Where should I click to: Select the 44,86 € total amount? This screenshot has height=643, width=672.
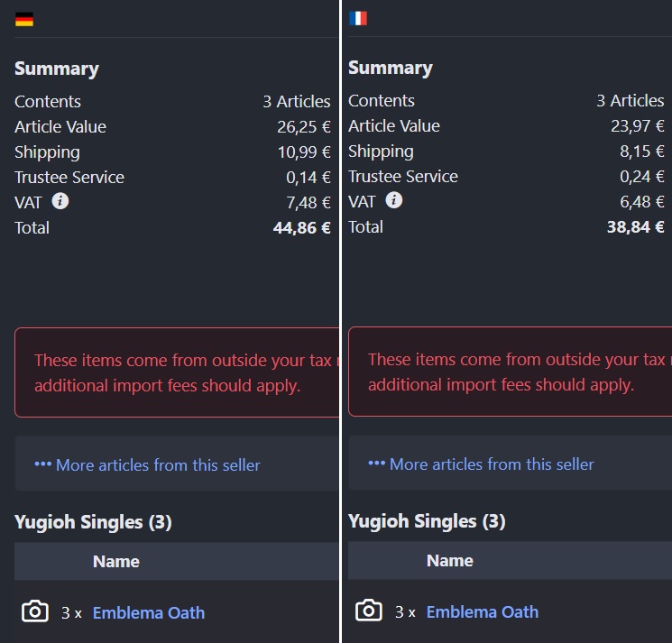pos(301,227)
